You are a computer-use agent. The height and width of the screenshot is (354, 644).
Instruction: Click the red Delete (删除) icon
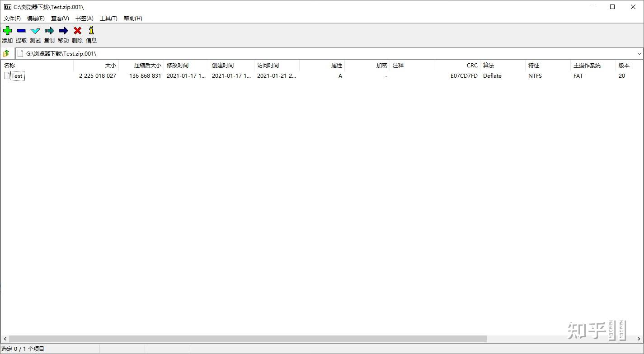point(77,31)
